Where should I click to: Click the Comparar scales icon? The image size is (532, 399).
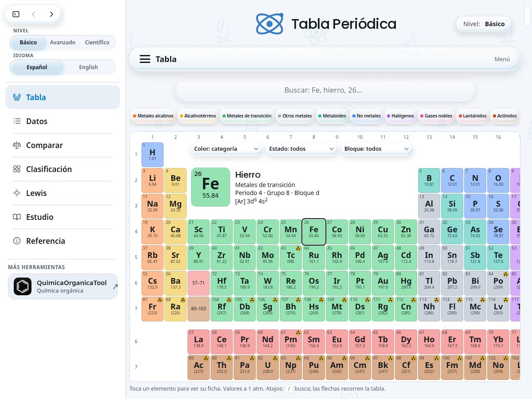17,145
